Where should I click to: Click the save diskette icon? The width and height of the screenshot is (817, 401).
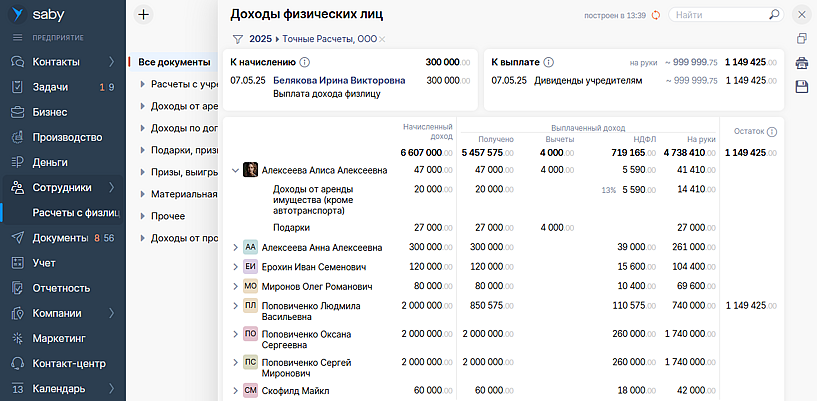click(801, 87)
